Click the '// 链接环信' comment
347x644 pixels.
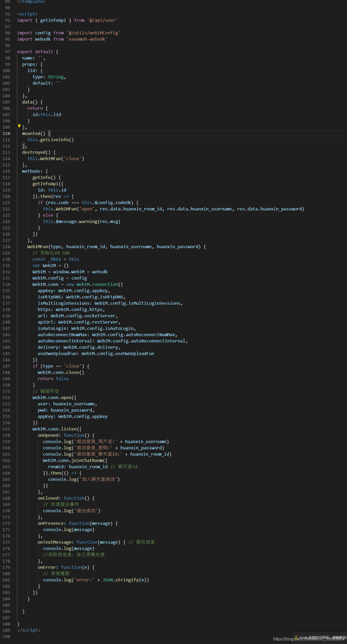coord(46,391)
